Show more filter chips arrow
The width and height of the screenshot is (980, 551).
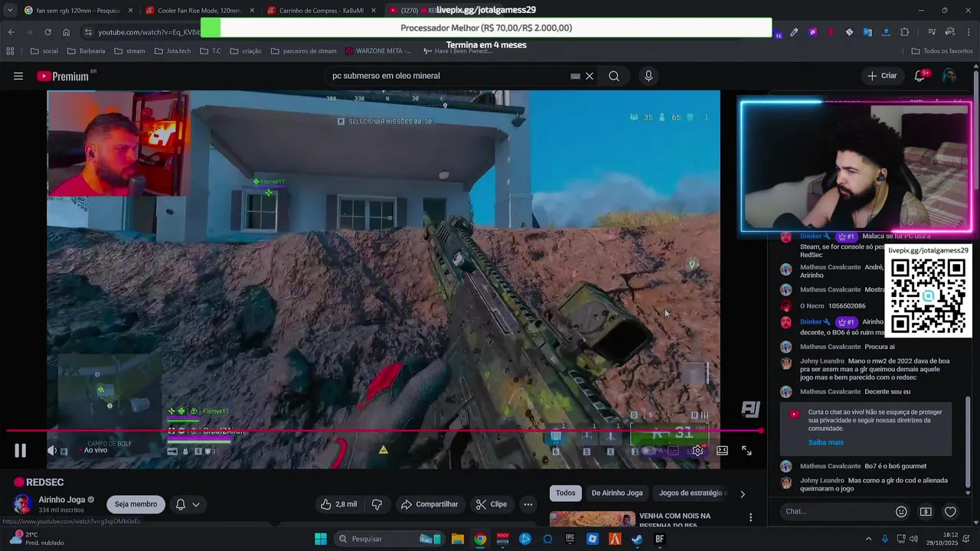(742, 494)
